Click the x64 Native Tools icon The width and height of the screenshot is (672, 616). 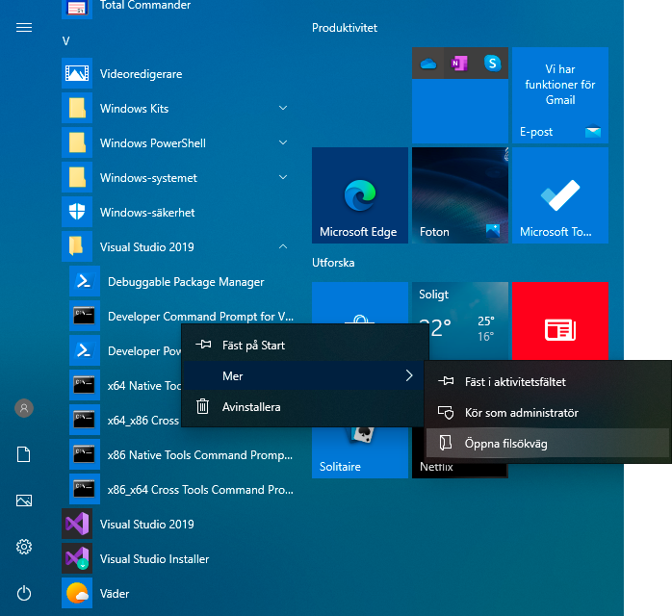click(85, 385)
